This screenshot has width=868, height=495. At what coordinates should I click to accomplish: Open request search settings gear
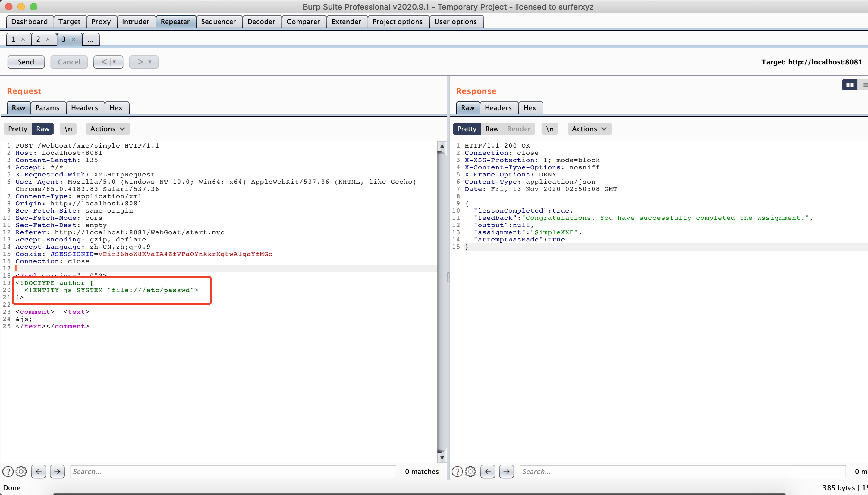tap(21, 471)
